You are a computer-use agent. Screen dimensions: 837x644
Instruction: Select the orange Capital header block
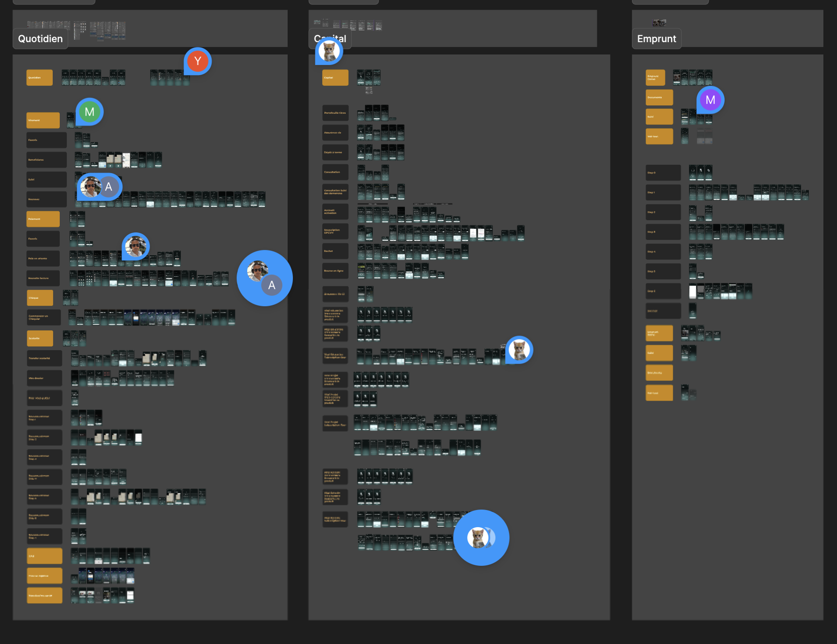pos(336,78)
